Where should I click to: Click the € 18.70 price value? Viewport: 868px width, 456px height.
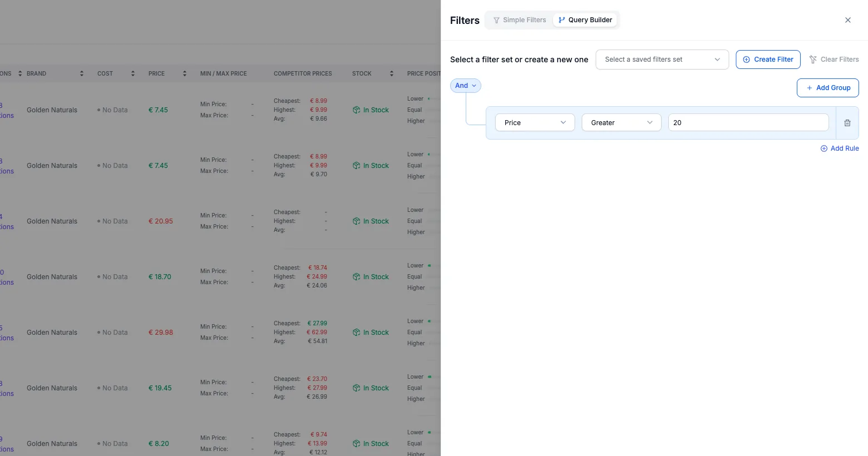coord(160,277)
